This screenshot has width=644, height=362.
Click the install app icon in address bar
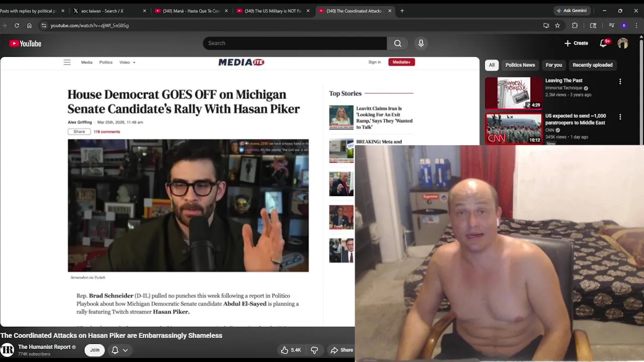[546, 25]
